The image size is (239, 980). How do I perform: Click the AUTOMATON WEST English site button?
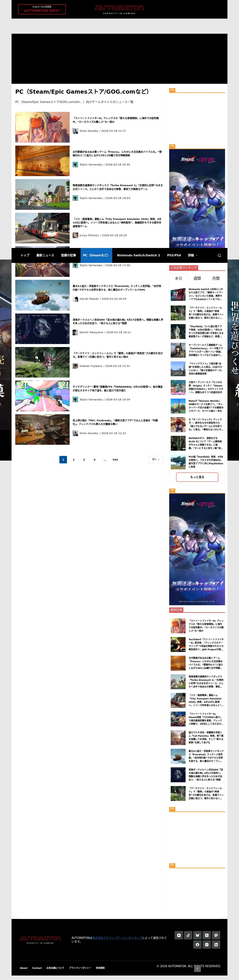[42, 9]
